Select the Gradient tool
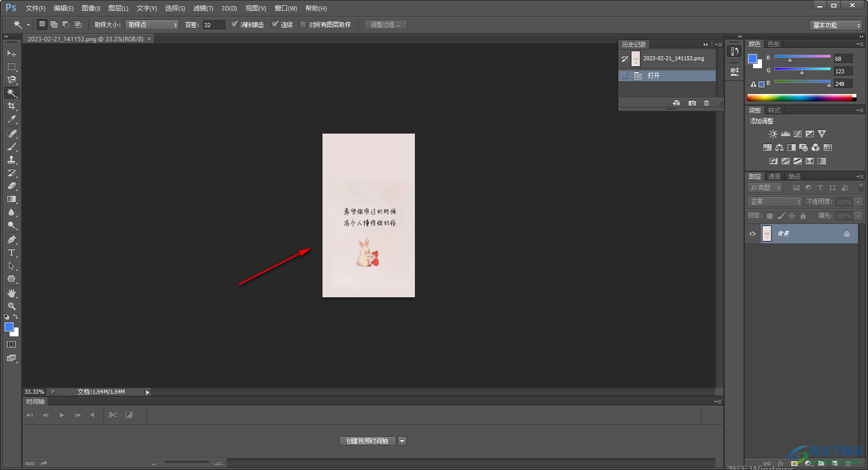Viewport: 868px width, 470px height. (12, 199)
